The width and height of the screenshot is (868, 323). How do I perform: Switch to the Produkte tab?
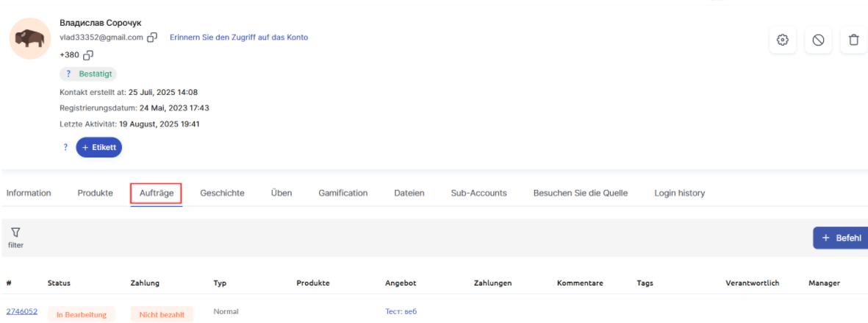(96, 193)
